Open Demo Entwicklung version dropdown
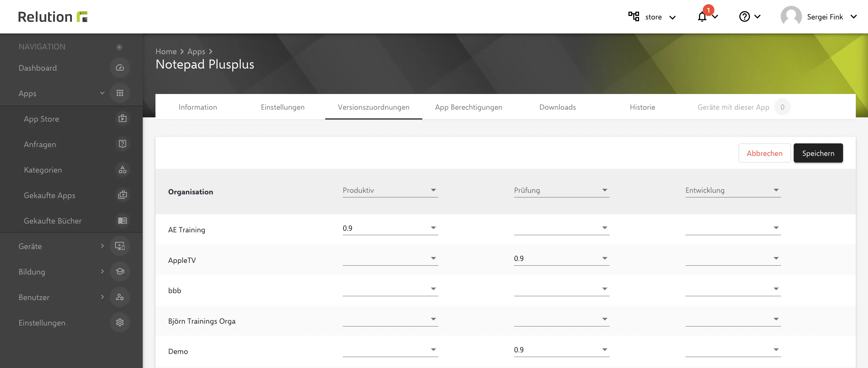 733,350
